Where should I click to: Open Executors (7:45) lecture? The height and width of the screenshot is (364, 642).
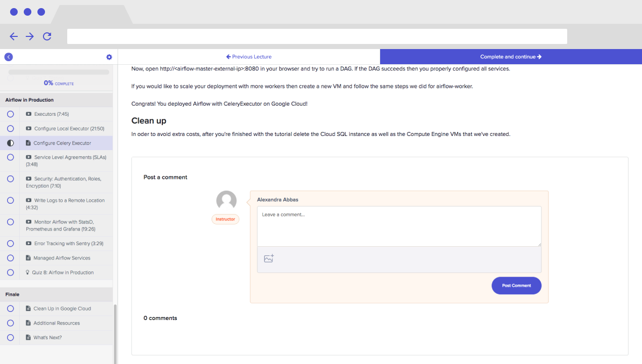pyautogui.click(x=56, y=114)
